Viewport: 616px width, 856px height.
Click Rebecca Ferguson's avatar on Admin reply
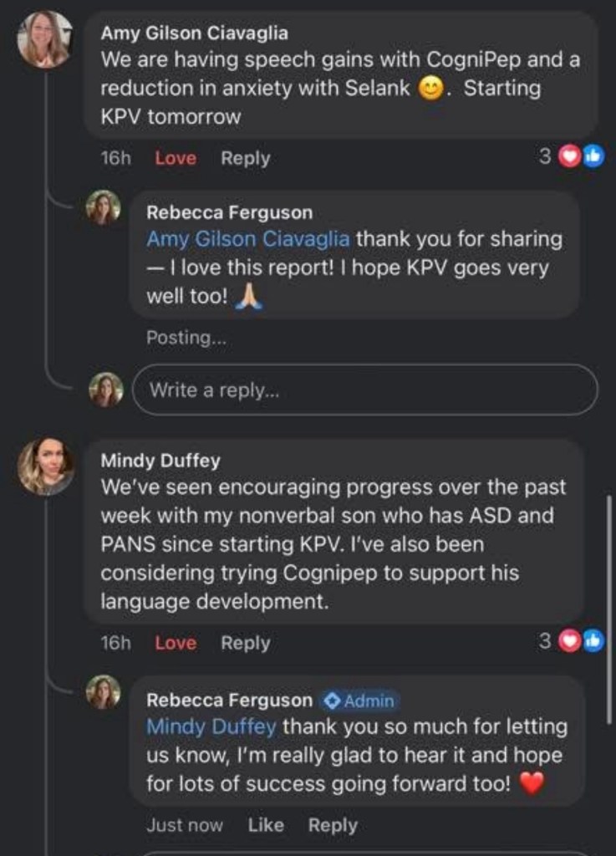tap(103, 692)
